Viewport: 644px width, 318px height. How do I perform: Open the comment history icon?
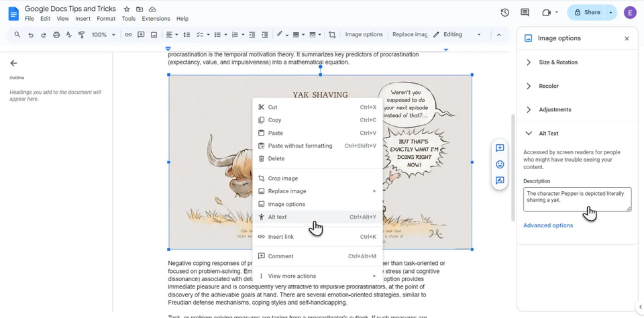tap(525, 12)
